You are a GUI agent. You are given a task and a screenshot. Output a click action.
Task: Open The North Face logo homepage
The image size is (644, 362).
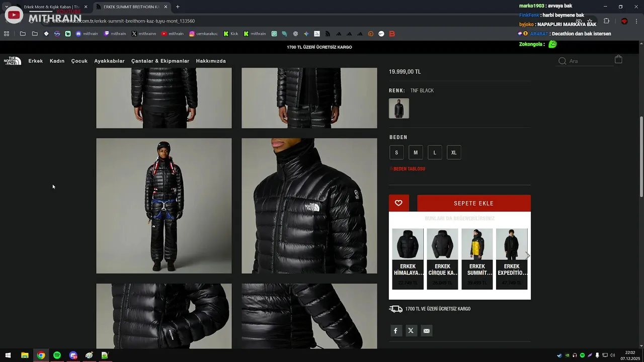click(12, 61)
